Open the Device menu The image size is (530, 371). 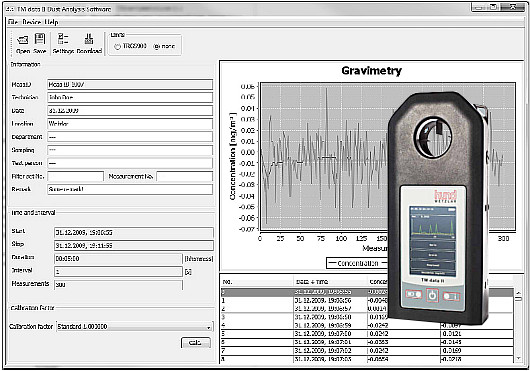[32, 22]
